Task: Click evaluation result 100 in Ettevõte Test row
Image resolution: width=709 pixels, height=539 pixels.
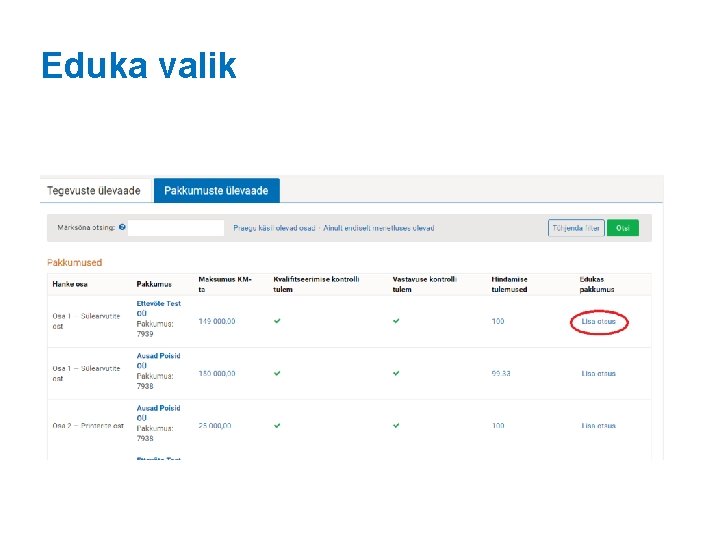Action: click(x=498, y=321)
